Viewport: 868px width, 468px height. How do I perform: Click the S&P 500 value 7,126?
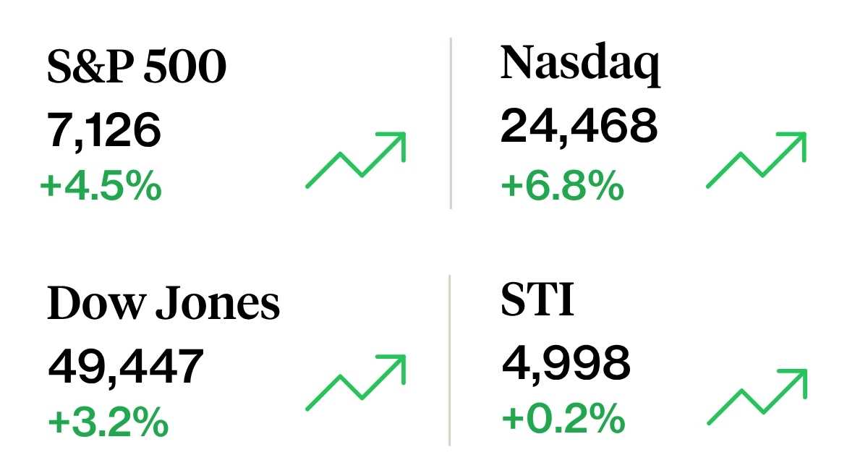pos(104,131)
